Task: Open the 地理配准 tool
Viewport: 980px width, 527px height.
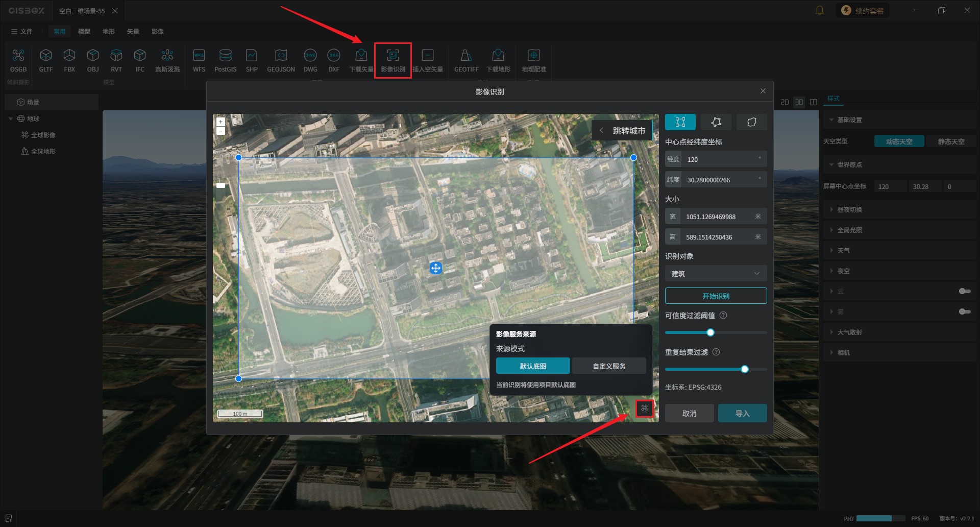Action: 534,60
